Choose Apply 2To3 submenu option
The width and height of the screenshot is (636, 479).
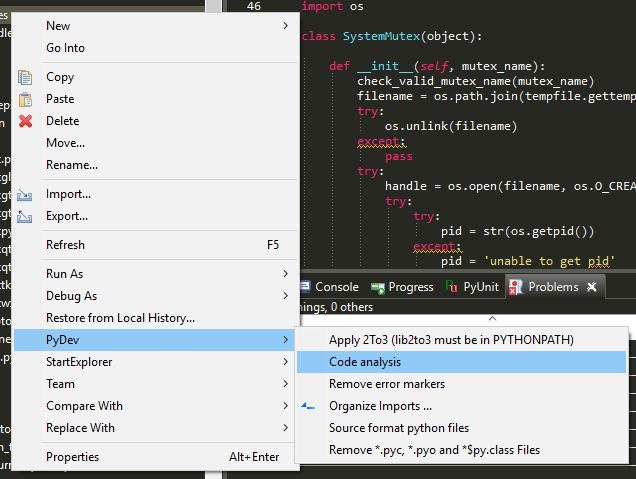coord(462,339)
